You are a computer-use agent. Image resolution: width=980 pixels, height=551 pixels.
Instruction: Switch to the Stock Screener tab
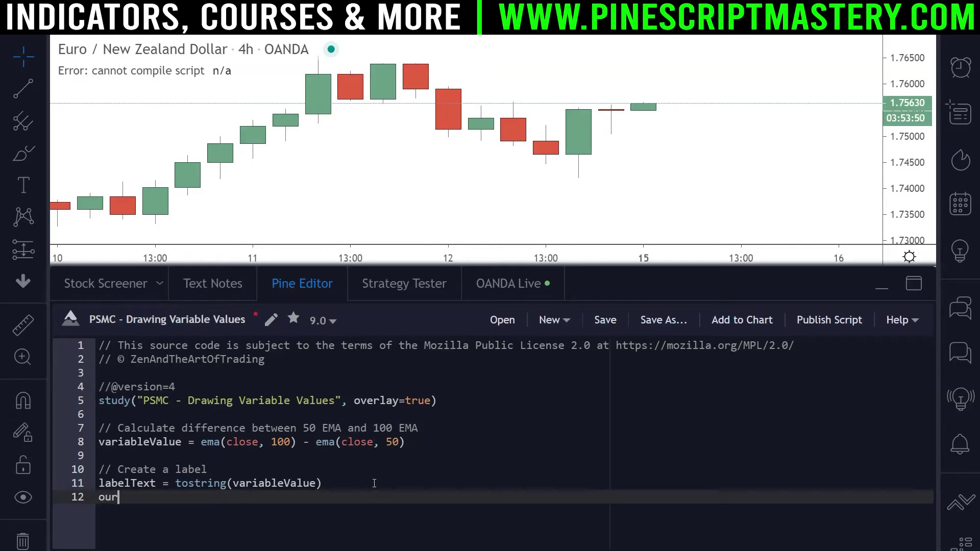106,284
